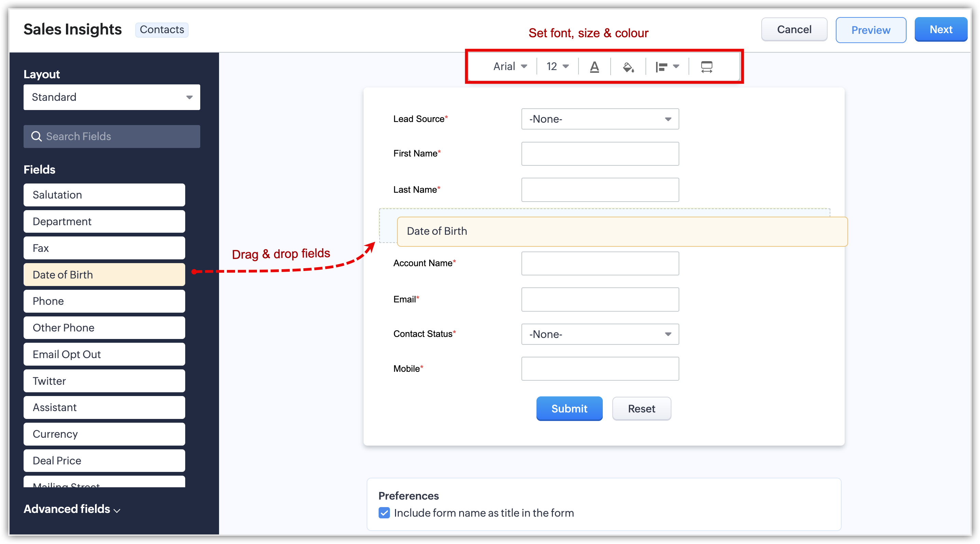
Task: Select the Twitter field item
Action: (104, 381)
